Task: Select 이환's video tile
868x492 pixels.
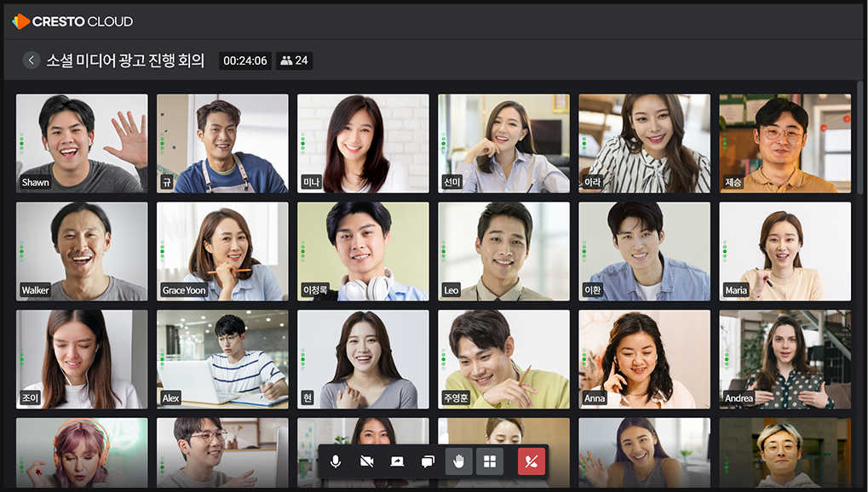Action: 644,251
